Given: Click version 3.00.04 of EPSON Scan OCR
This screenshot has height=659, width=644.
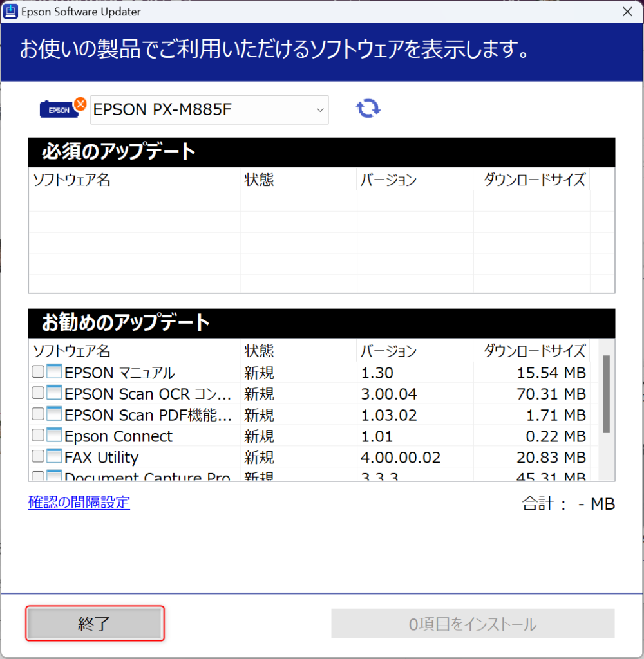Looking at the screenshot, I should tap(389, 394).
